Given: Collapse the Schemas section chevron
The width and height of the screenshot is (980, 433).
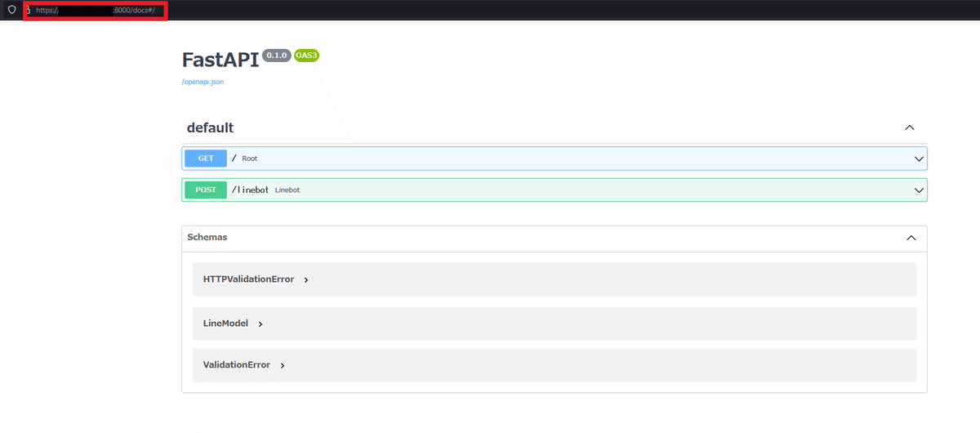Looking at the screenshot, I should point(911,238).
